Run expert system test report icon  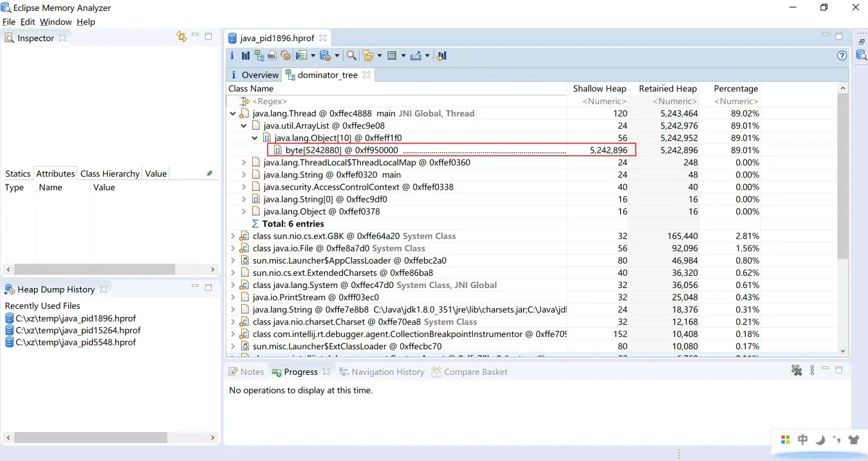[300, 56]
